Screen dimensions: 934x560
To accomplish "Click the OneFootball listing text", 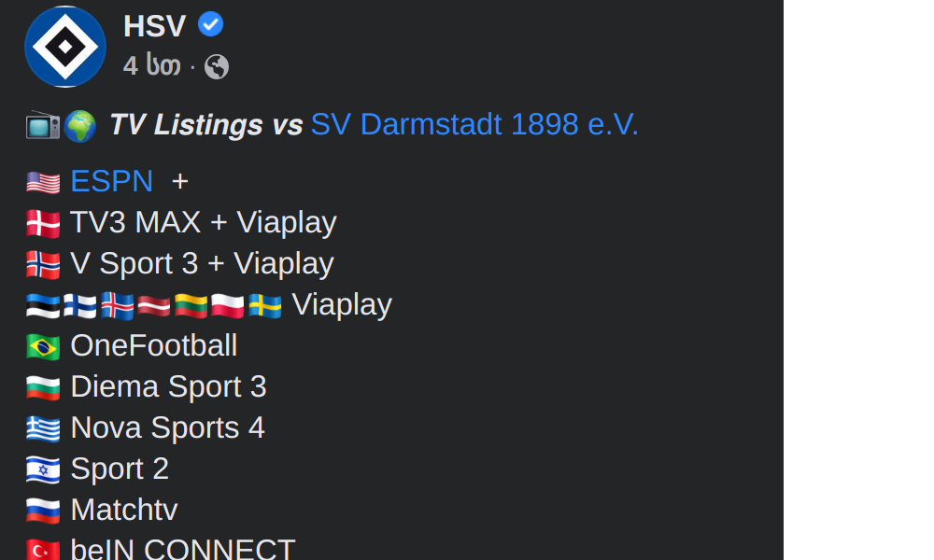I will click(153, 345).
